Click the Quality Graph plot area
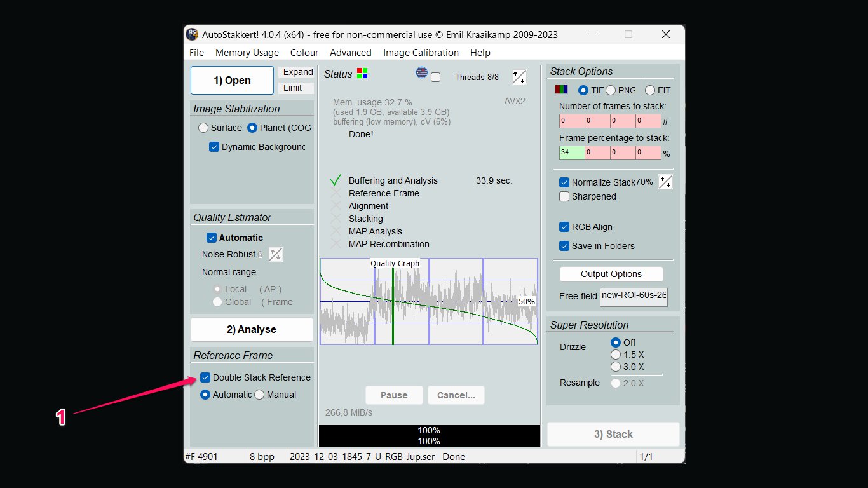The height and width of the screenshot is (488, 868). tap(429, 301)
